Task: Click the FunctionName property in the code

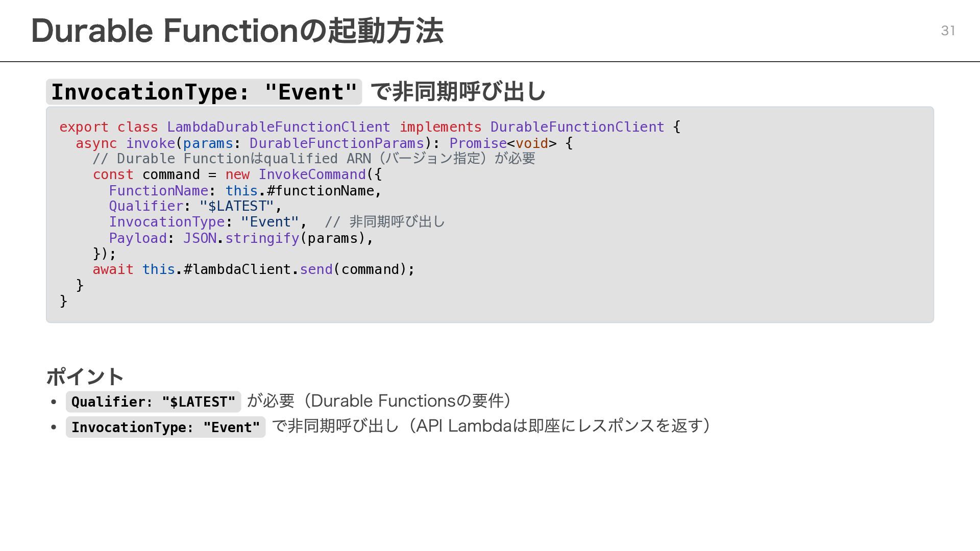Action: (158, 191)
